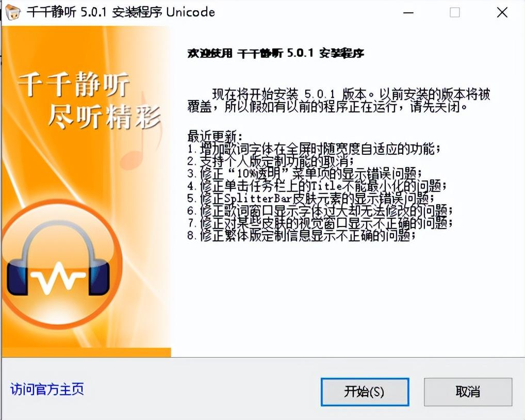The height and width of the screenshot is (420, 525).
Task: Click the greyed-out maximize box
Action: 454,13
